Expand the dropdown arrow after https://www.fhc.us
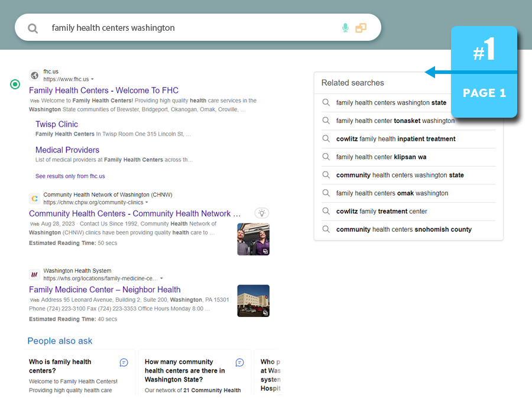This screenshot has width=532, height=414. [92, 79]
